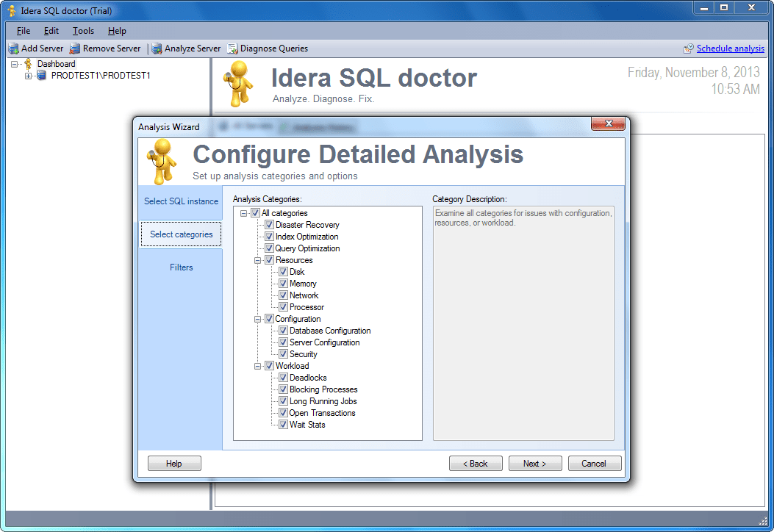Uncheck the Memory resource option

[282, 283]
